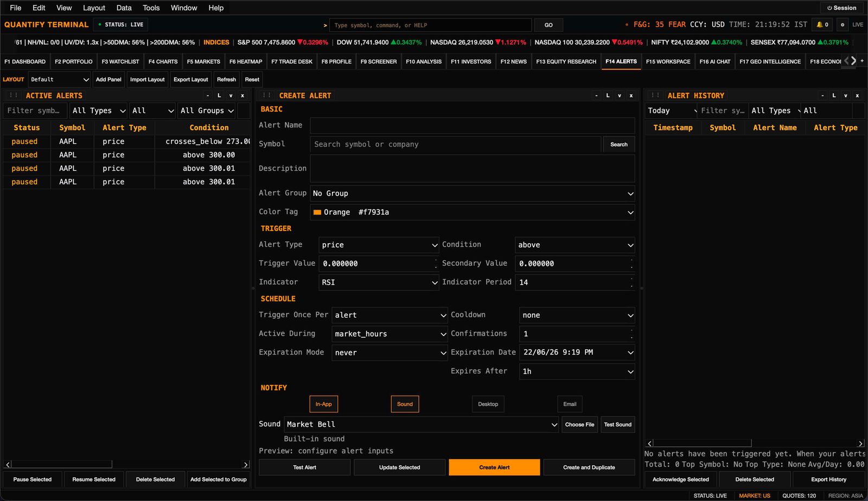
Task: Click the orange Create Alert button
Action: (494, 467)
